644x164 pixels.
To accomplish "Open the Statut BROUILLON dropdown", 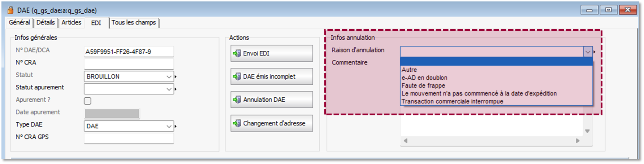I will (169, 77).
